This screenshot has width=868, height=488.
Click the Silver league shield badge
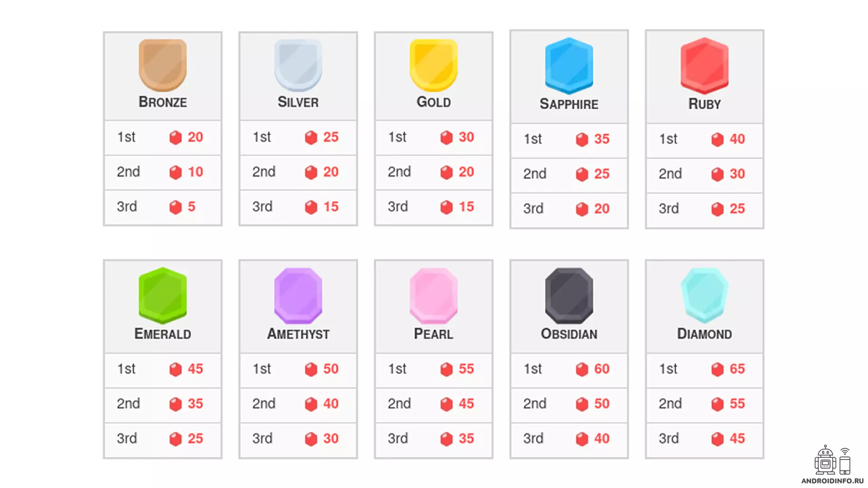[298, 65]
